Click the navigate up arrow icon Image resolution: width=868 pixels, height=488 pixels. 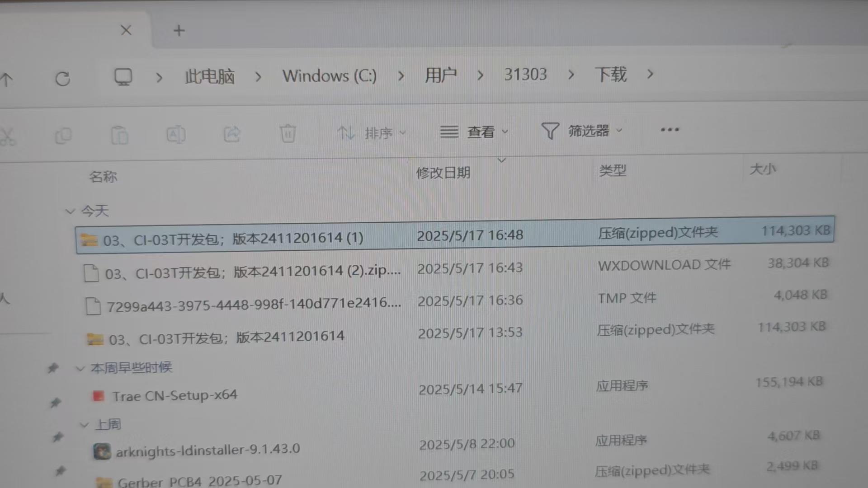coord(7,79)
